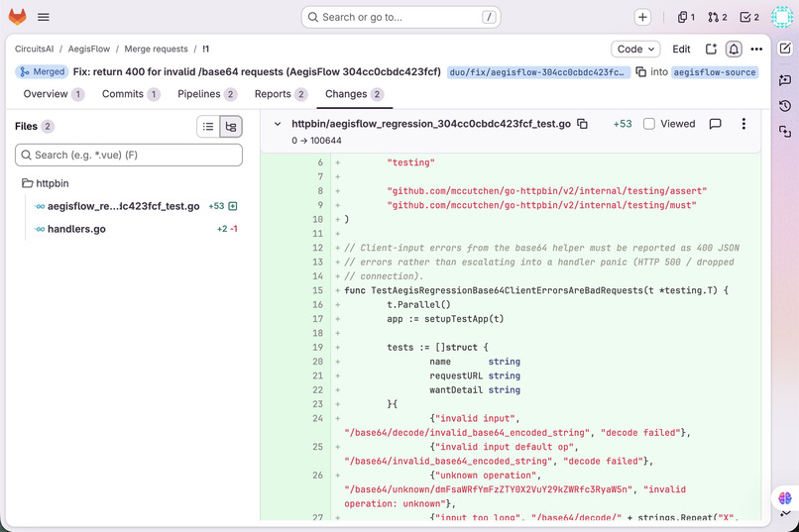Toggle the bell notifications button
Viewport: 799px width, 532px height.
pyautogui.click(x=734, y=49)
